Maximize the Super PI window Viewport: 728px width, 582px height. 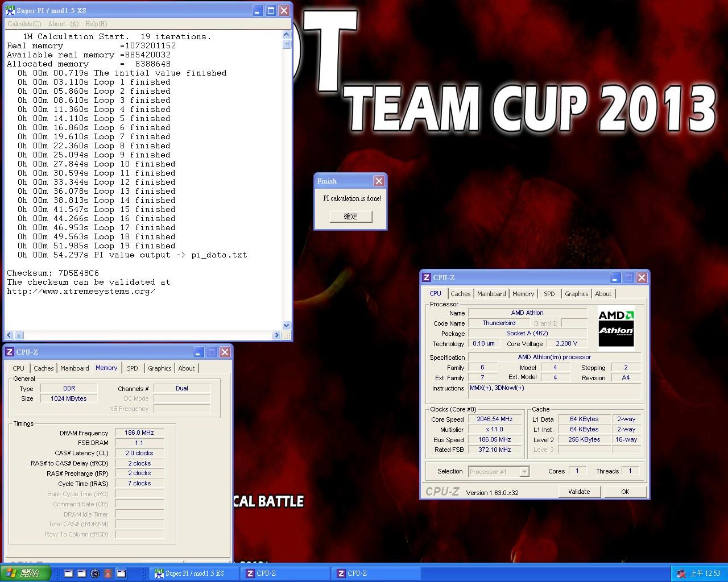(271, 10)
